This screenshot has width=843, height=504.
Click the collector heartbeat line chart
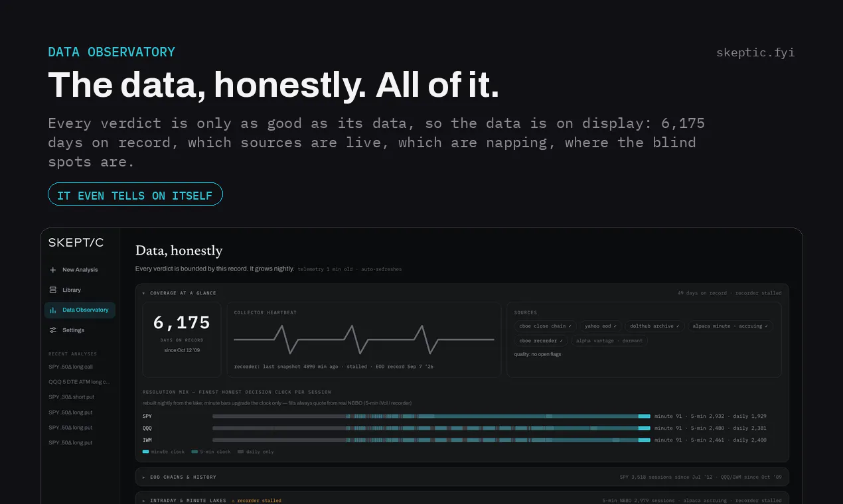tap(364, 340)
